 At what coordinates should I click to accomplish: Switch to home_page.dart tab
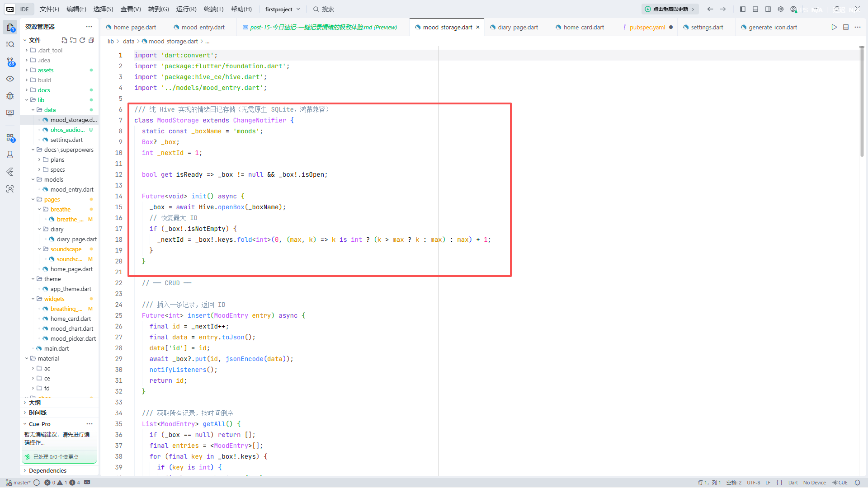pyautogui.click(x=134, y=27)
